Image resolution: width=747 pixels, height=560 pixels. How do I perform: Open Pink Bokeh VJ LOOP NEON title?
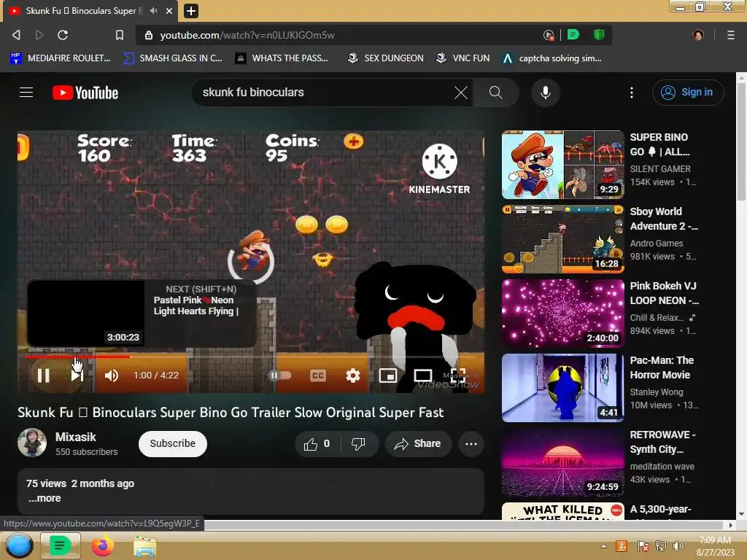pyautogui.click(x=664, y=293)
